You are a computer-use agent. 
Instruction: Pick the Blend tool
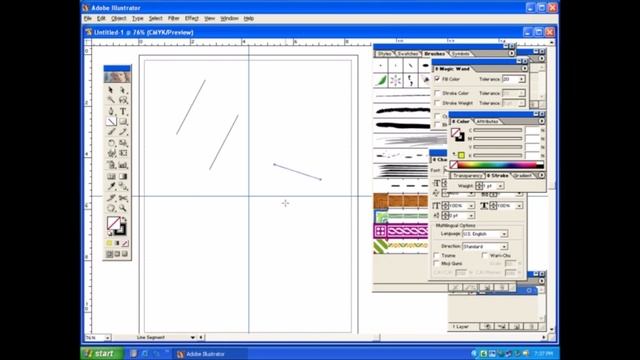123,187
